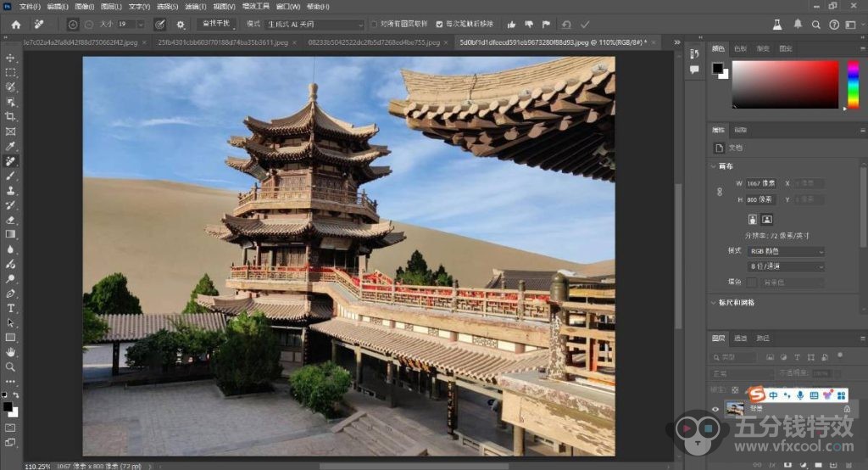The image size is (868, 470).
Task: Select the Frame tool
Action: tap(10, 131)
